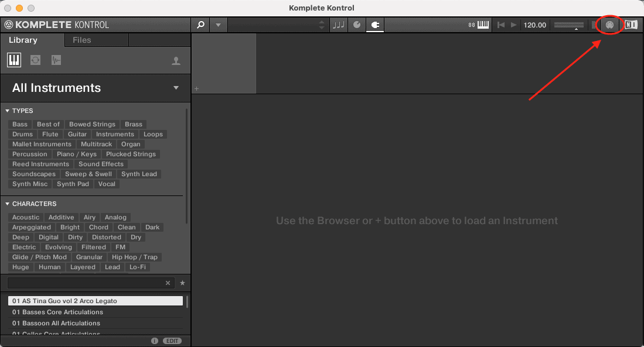Select the Organ type tag

[x=131, y=144]
